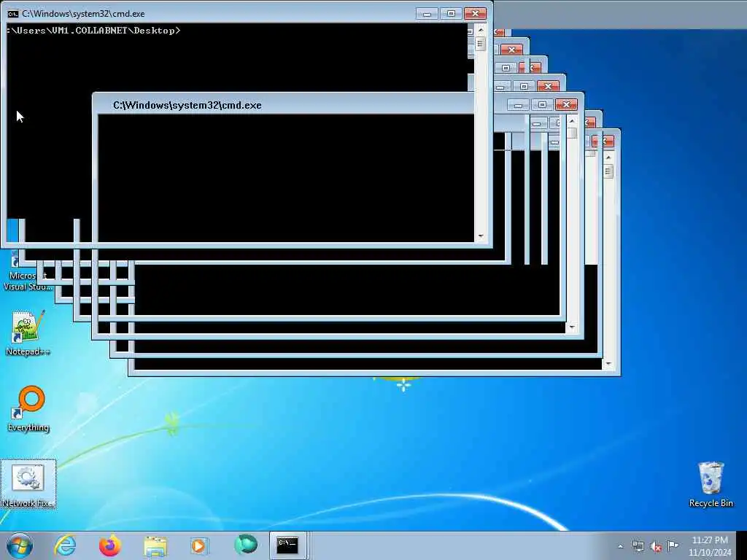Viewport: 747px width, 560px height.
Task: Click the Desktop> prompt line in cmd
Action: (x=94, y=31)
